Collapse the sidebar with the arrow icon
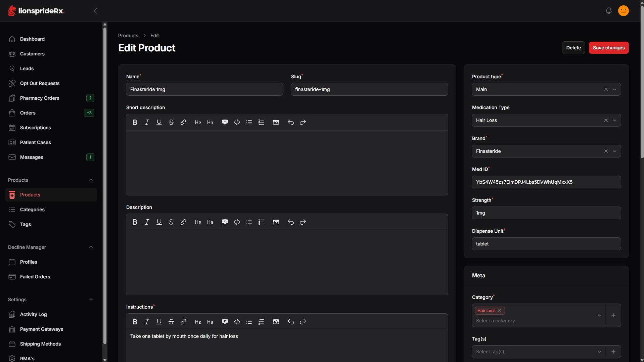Screen dimensions: 644x362 95,11
